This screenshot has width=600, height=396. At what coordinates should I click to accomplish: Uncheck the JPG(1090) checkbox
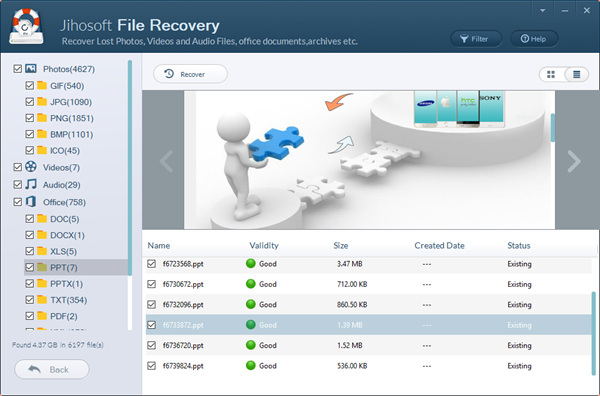tap(29, 102)
